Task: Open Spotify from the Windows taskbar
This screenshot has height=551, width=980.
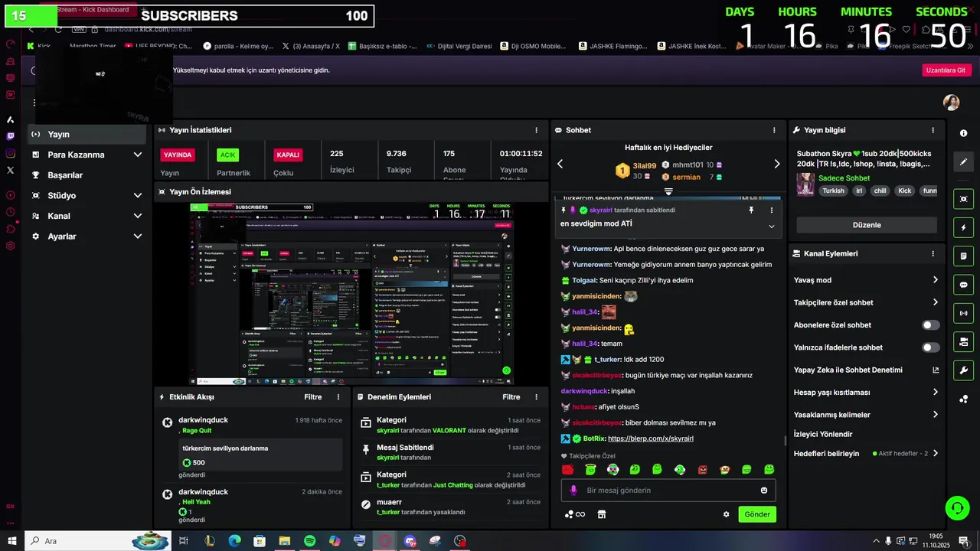Action: point(309,541)
